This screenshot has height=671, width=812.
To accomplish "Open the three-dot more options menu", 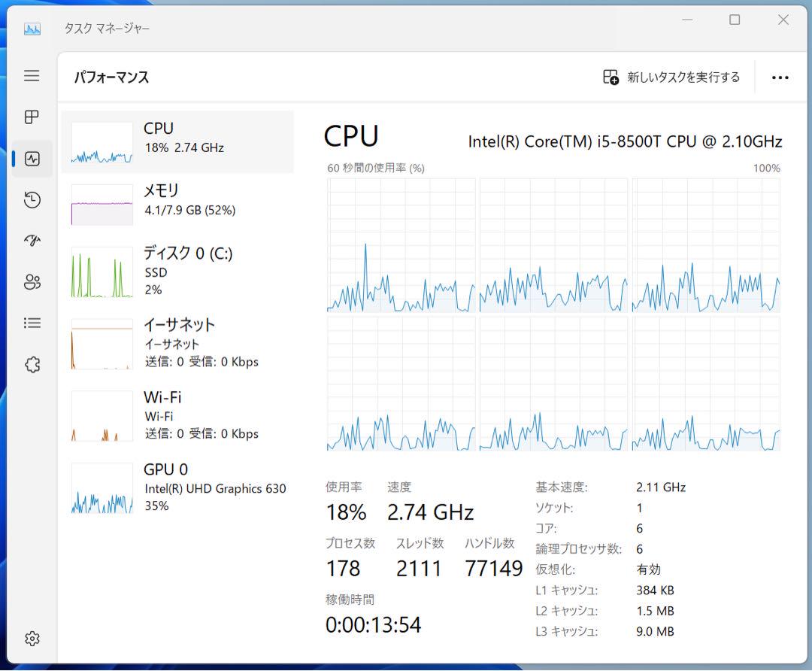I will pos(780,77).
